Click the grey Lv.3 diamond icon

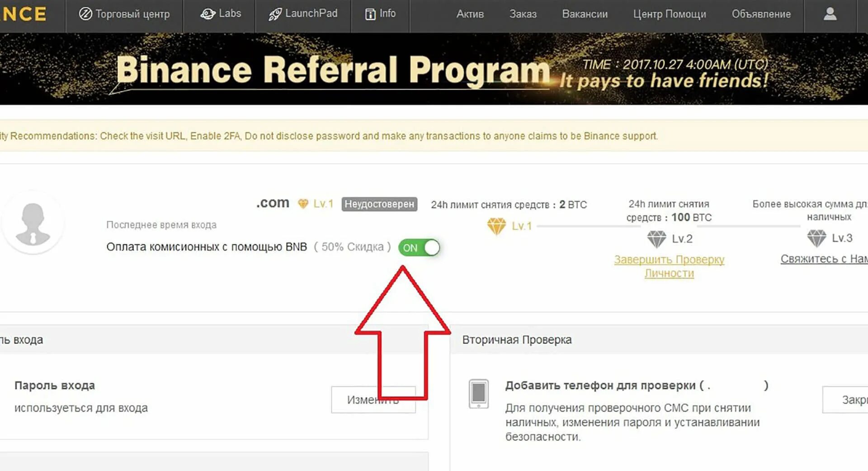816,238
